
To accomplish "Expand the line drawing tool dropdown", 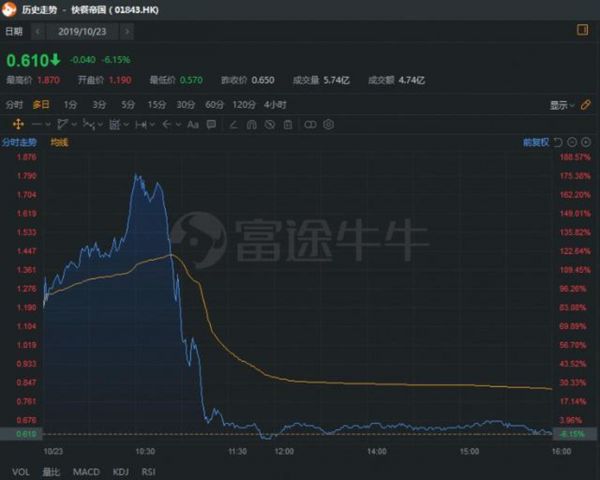I will 50,125.
